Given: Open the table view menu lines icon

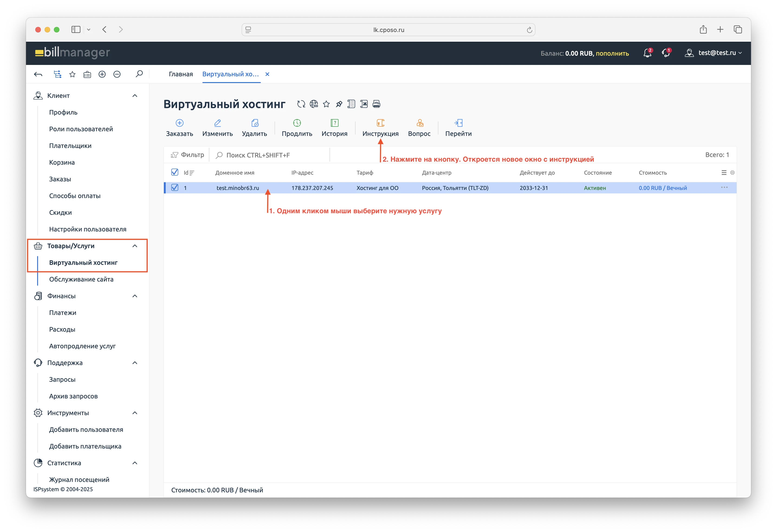Looking at the screenshot, I should [x=724, y=173].
